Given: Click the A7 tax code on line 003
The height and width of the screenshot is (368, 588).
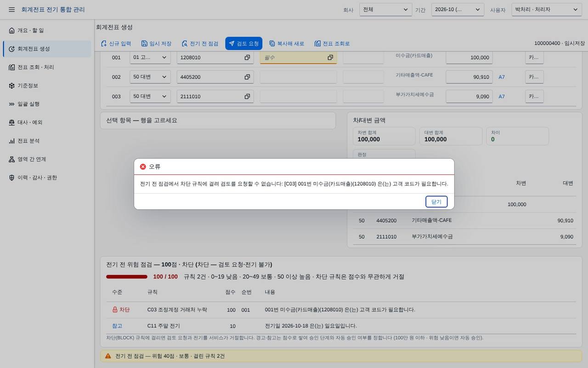Looking at the screenshot, I should [502, 97].
